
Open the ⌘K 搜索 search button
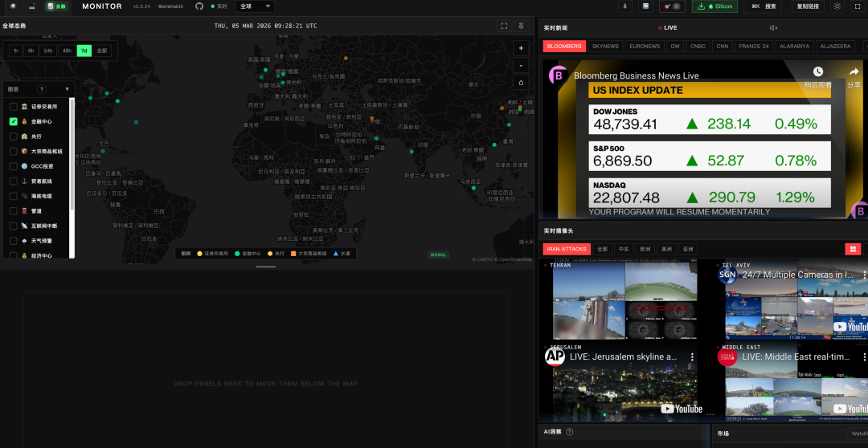point(763,6)
